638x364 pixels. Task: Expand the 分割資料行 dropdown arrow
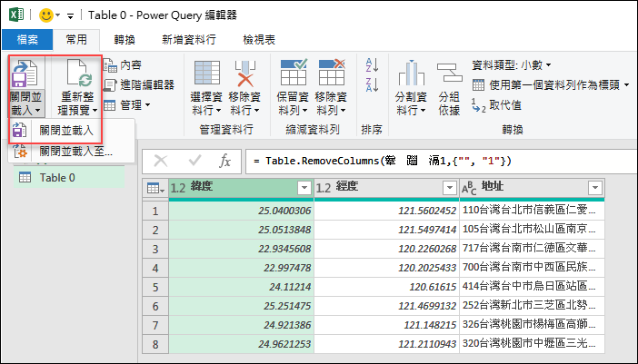(423, 111)
